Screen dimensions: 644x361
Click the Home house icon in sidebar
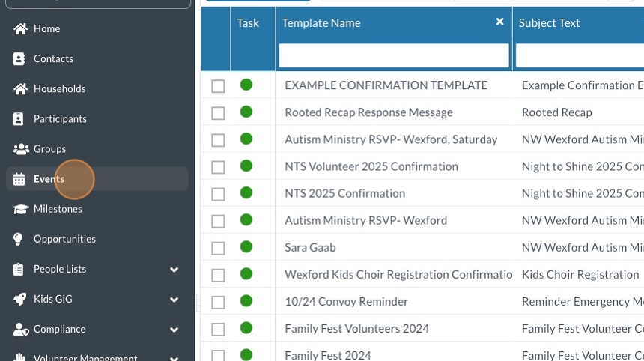(20, 29)
